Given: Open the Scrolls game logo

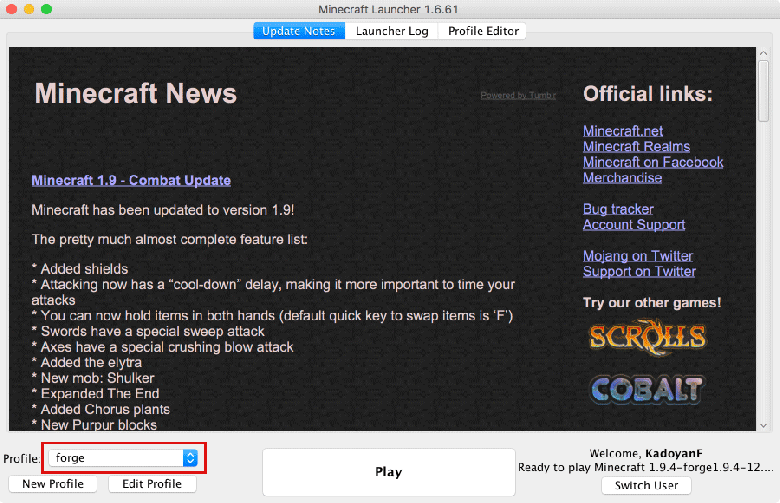Looking at the screenshot, I should point(648,337).
